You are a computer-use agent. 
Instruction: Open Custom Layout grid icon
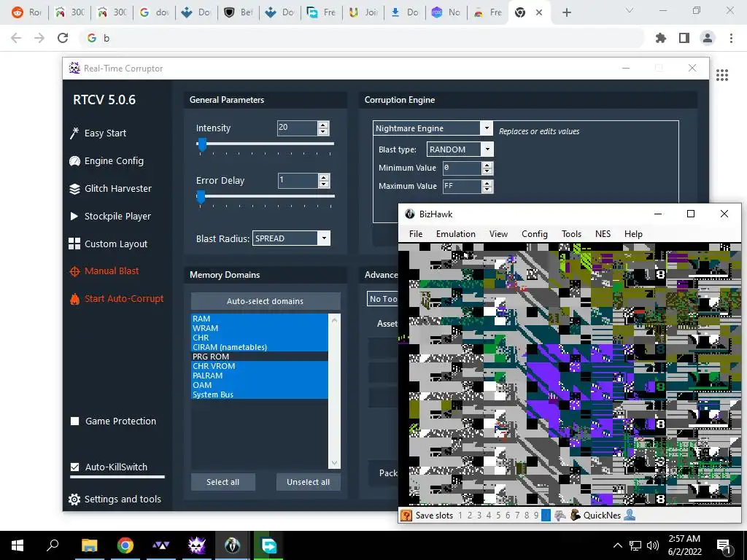[74, 244]
